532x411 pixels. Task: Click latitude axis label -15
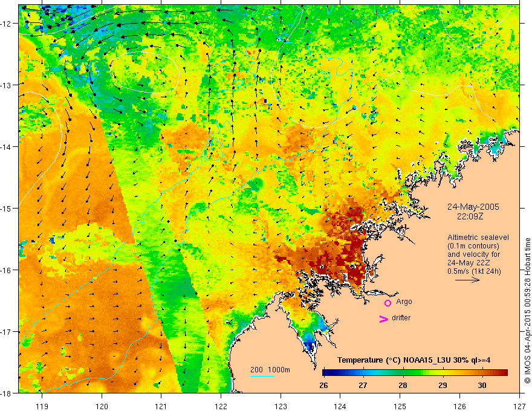point(6,208)
